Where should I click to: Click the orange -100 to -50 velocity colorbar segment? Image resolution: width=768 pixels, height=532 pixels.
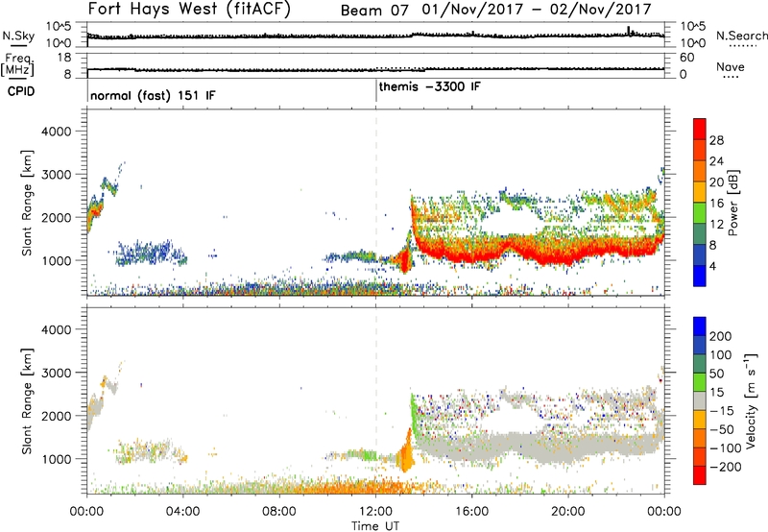click(x=700, y=438)
